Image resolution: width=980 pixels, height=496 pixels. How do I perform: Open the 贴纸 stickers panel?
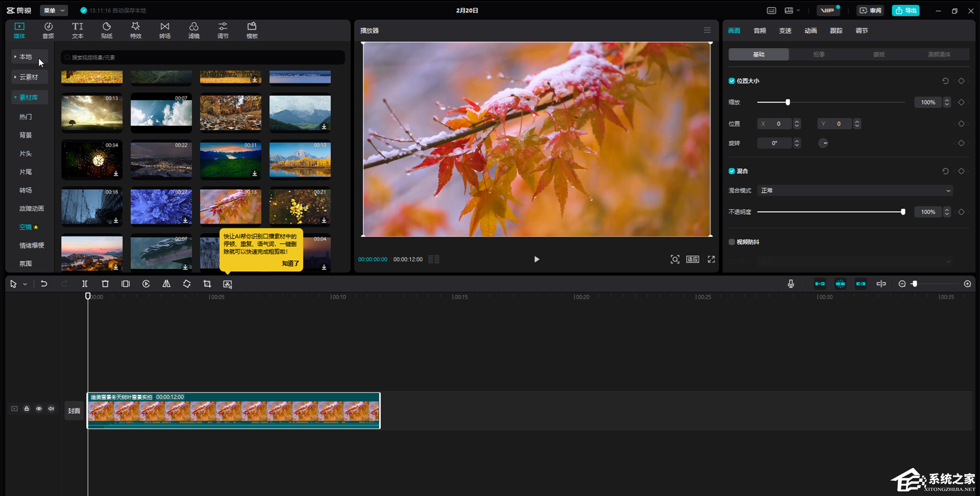(x=107, y=30)
